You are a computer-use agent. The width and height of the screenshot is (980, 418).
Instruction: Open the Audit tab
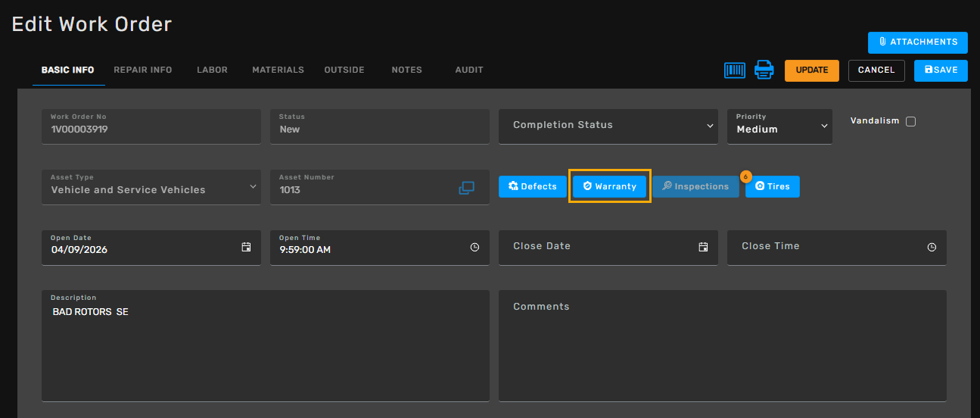pyautogui.click(x=469, y=70)
